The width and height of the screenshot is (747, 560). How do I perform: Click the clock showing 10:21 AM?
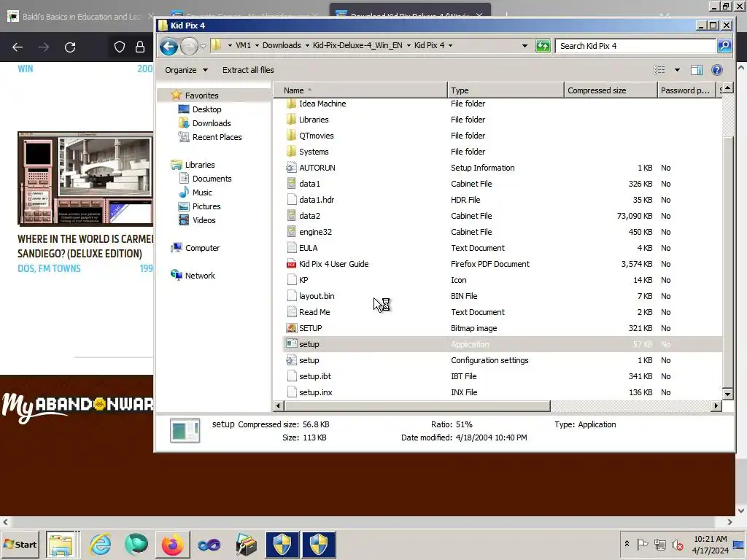click(711, 539)
